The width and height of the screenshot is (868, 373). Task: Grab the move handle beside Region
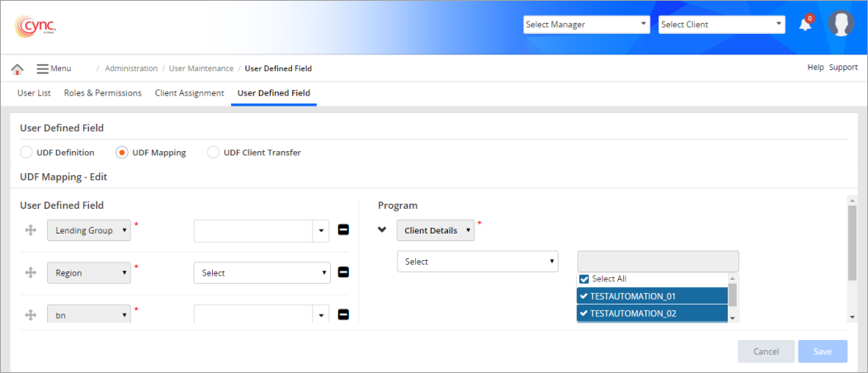(31, 272)
